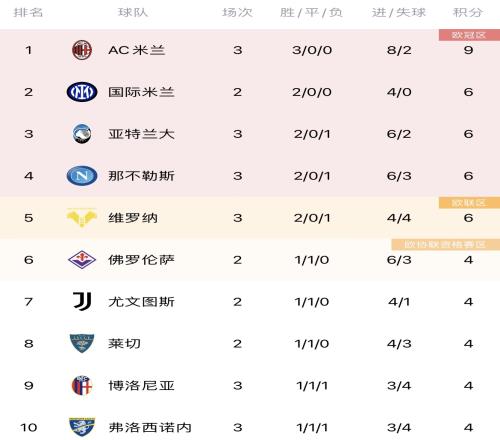Viewport: 500px width, 440px height.
Task: Click the Atalanta club logo
Action: (82, 134)
